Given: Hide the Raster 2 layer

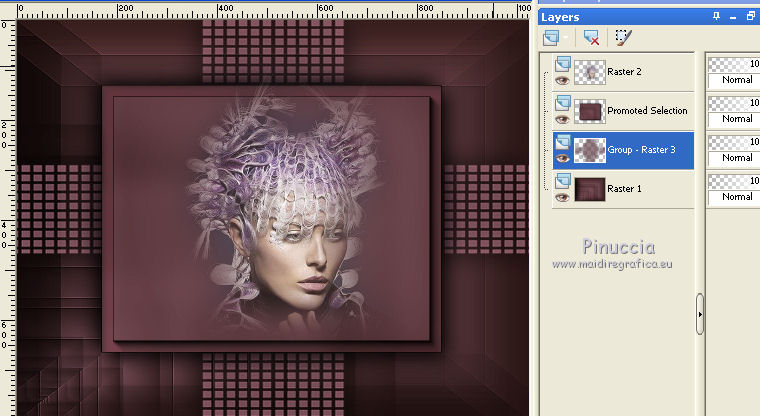Looking at the screenshot, I should coord(562,80).
